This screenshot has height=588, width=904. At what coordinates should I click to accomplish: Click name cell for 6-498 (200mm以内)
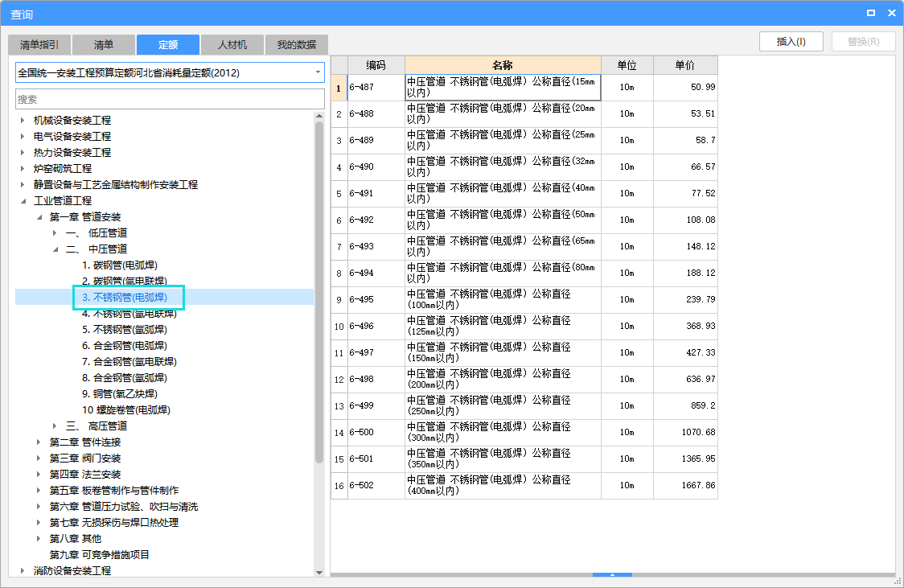(503, 380)
